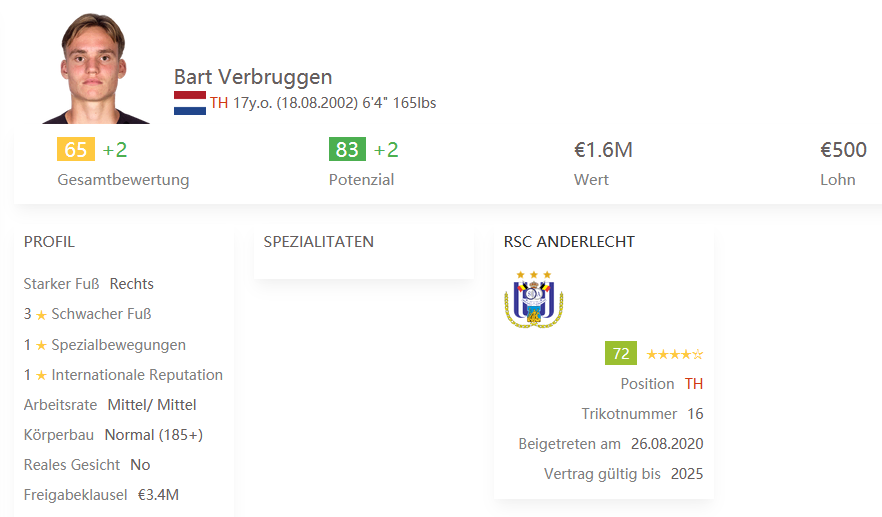Click the Netherlands flag icon

click(190, 103)
